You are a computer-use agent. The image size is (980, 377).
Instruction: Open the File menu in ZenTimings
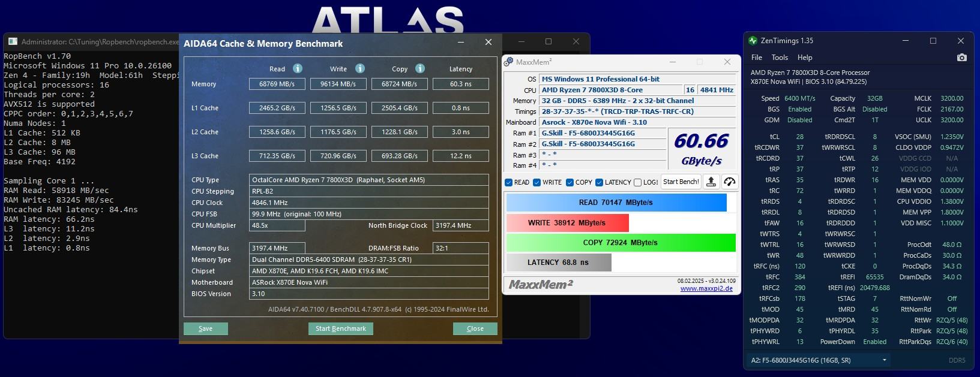[757, 58]
